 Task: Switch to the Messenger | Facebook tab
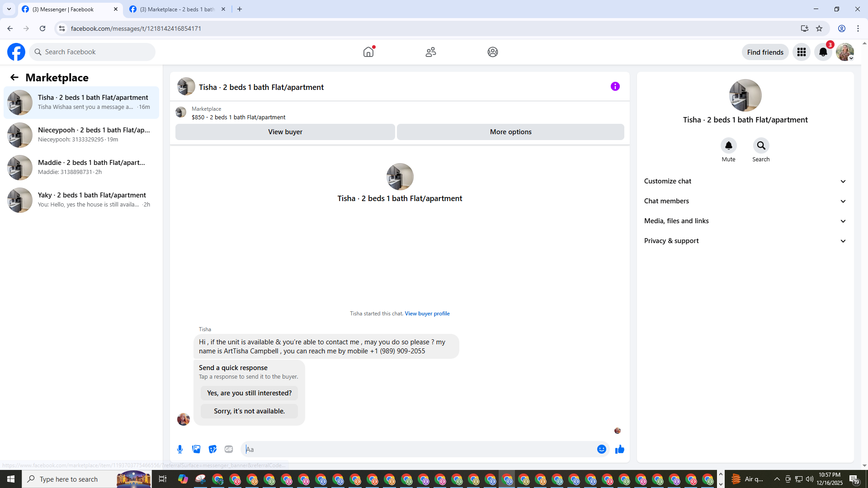tap(70, 9)
